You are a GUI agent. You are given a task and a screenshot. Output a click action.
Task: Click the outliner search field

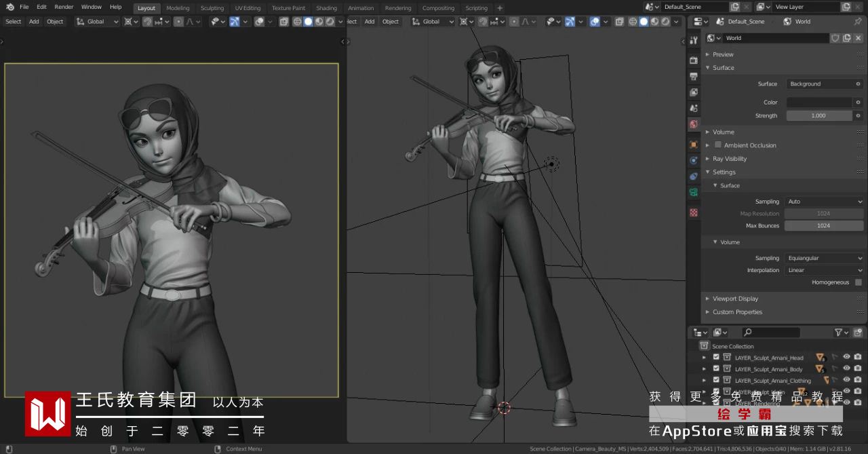coord(770,333)
